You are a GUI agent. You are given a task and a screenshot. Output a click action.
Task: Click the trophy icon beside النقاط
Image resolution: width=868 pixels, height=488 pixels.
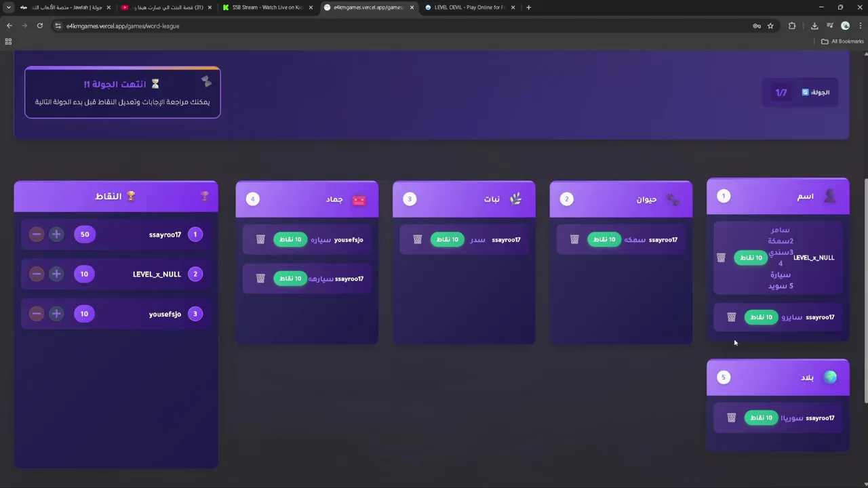coord(131,196)
